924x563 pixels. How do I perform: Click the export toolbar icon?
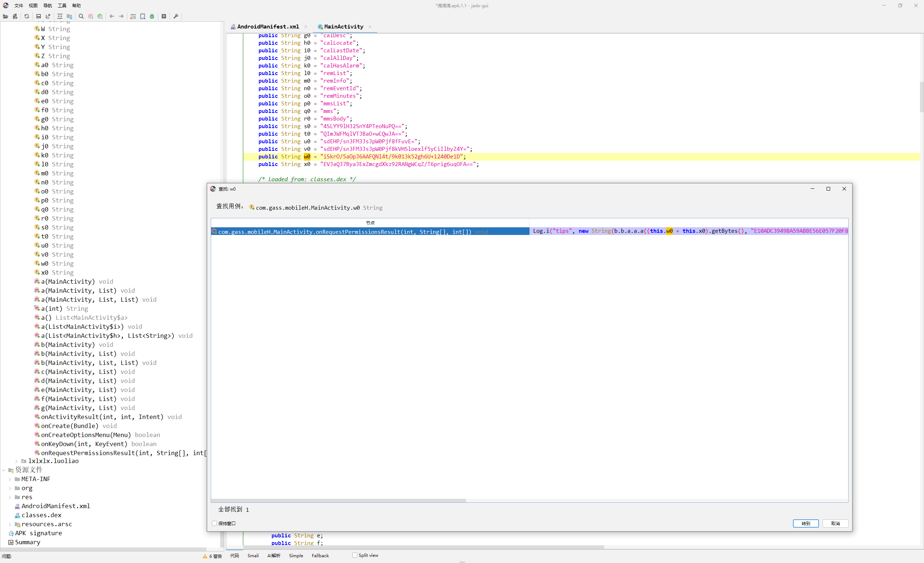[x=48, y=16]
